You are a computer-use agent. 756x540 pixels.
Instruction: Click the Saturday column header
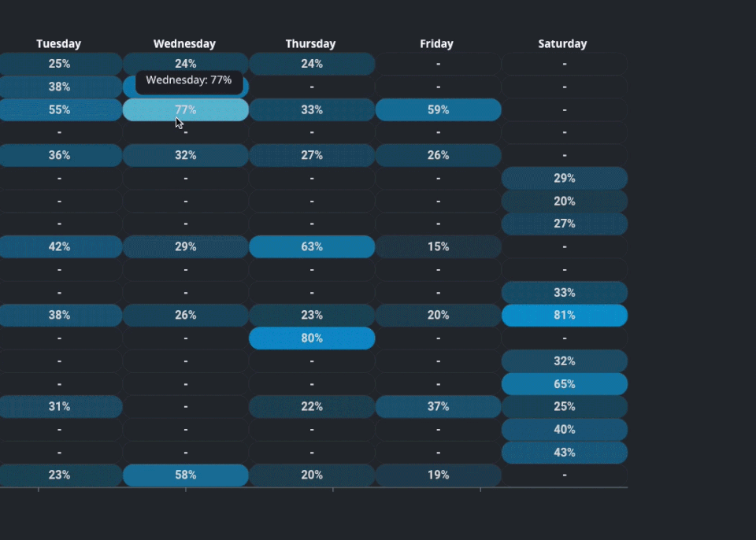(x=562, y=44)
